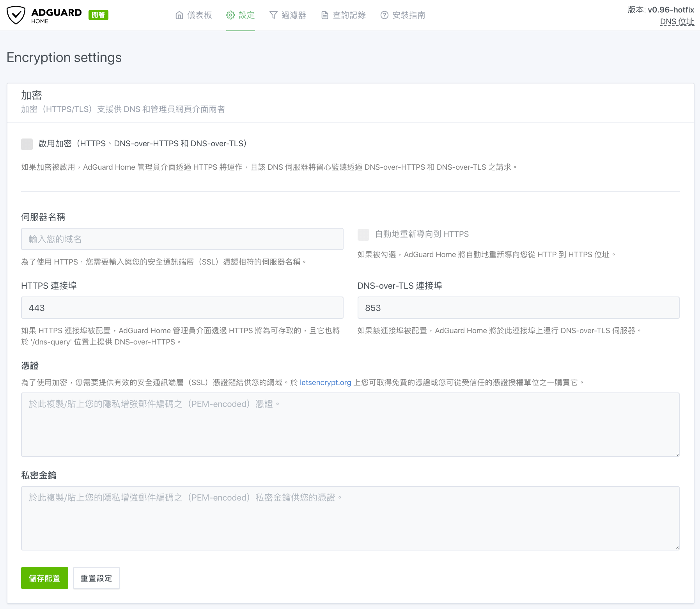
Task: Click the 私密金鑰 private key text area
Action: click(350, 518)
